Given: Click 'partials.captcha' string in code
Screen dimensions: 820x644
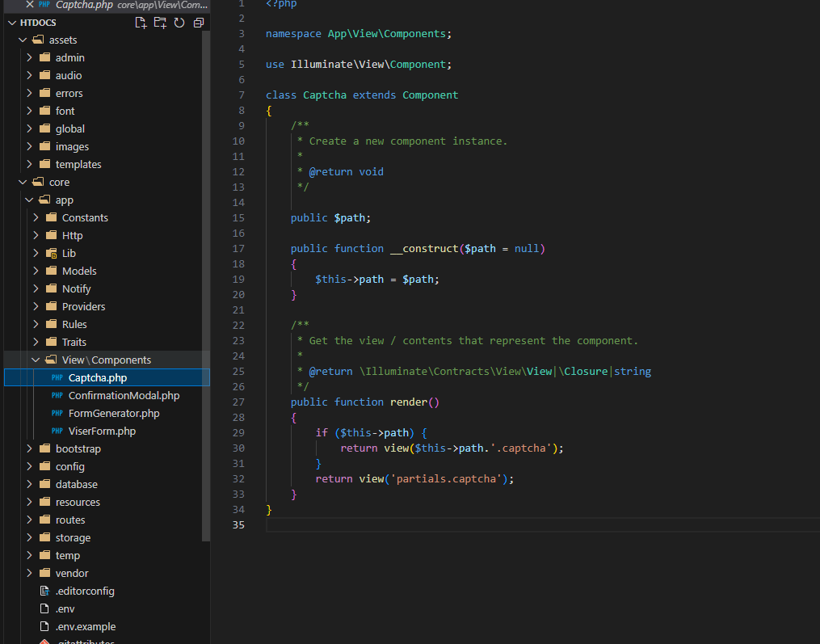Looking at the screenshot, I should [446, 478].
